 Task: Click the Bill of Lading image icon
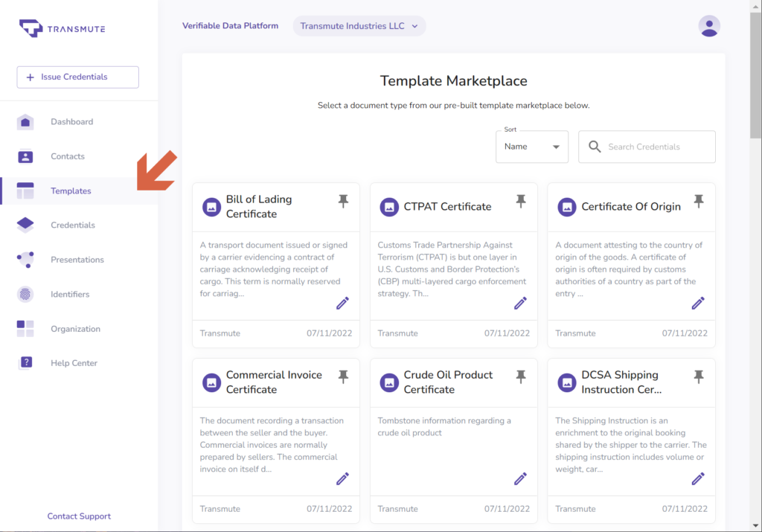click(211, 207)
